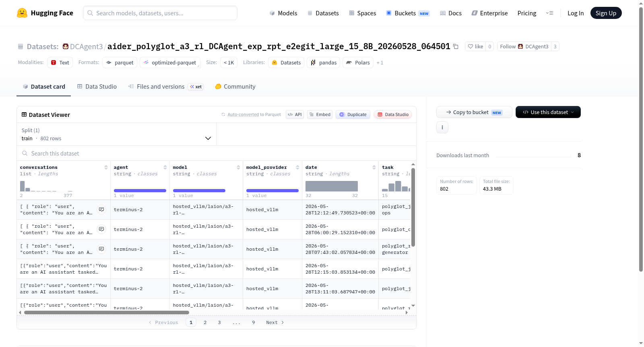Image resolution: width=644 pixels, height=347 pixels.
Task: Open the more options three-dot button
Action: point(442,127)
